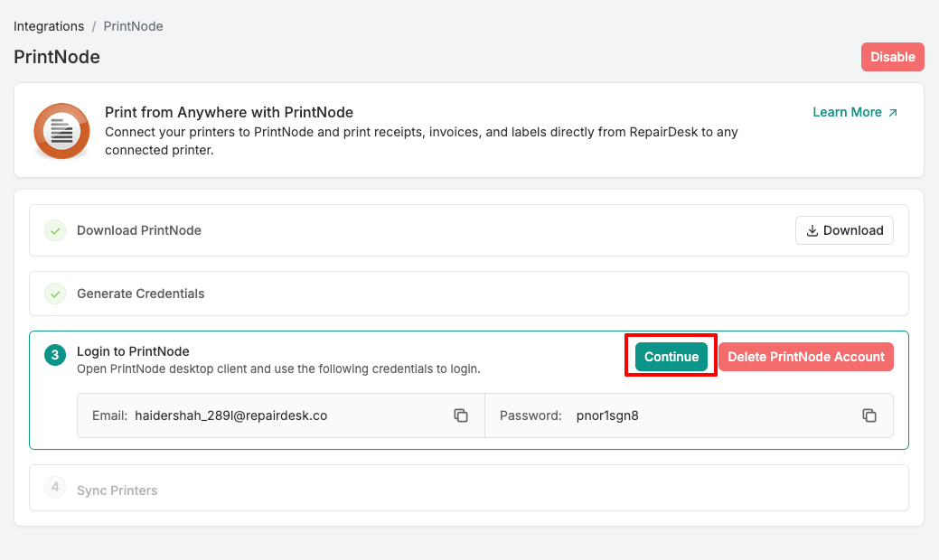The image size is (939, 560).
Task: Download the PrintNode client
Action: [844, 230]
